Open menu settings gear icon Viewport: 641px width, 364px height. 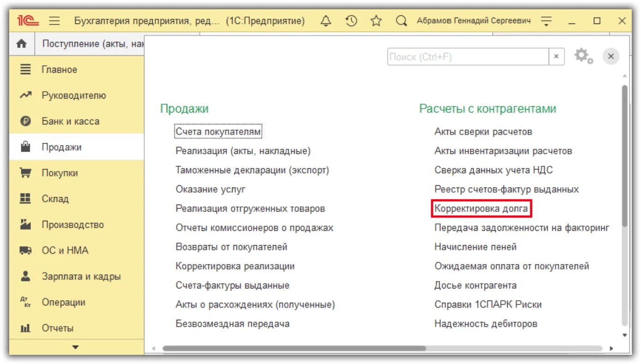point(583,56)
